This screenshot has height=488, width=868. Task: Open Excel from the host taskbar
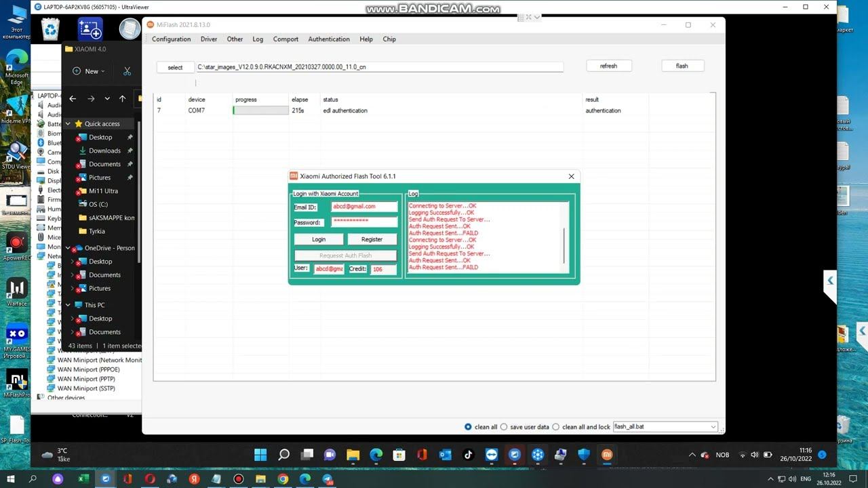click(x=83, y=479)
